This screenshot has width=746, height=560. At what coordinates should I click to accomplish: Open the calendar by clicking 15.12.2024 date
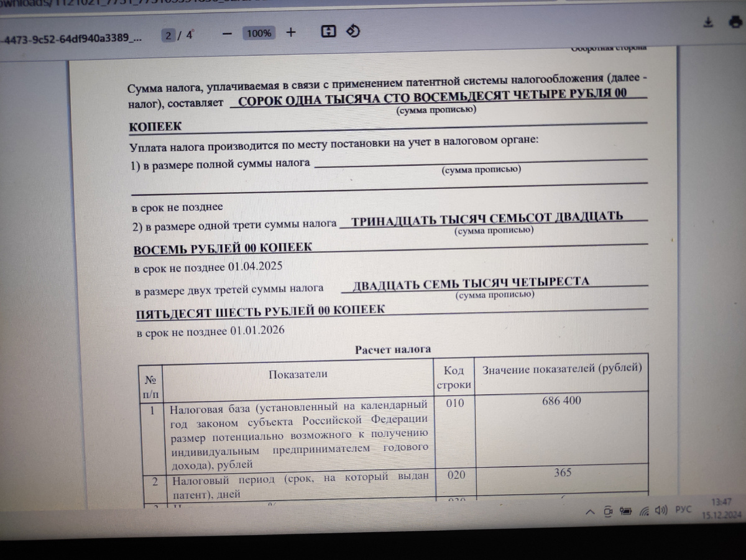coord(716,516)
